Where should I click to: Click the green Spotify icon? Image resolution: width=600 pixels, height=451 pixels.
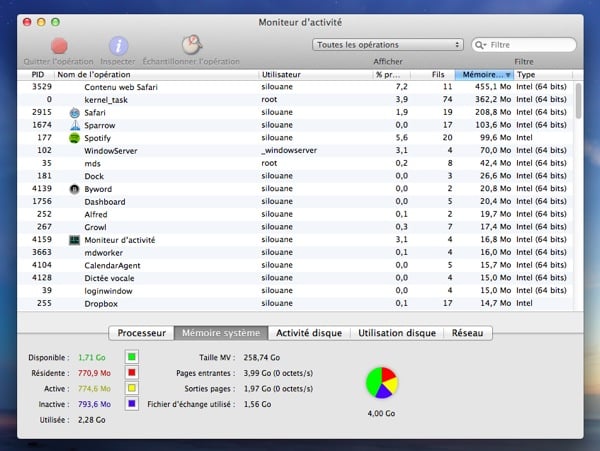[x=74, y=138]
